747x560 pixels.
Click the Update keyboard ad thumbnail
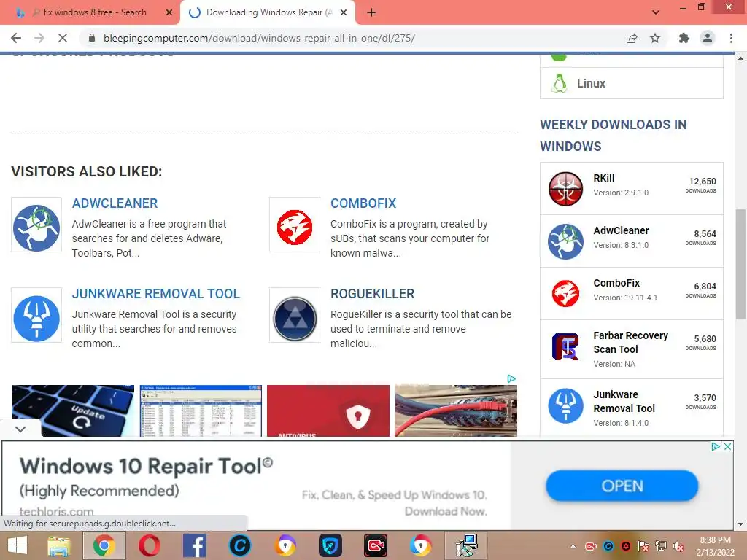[x=73, y=411]
